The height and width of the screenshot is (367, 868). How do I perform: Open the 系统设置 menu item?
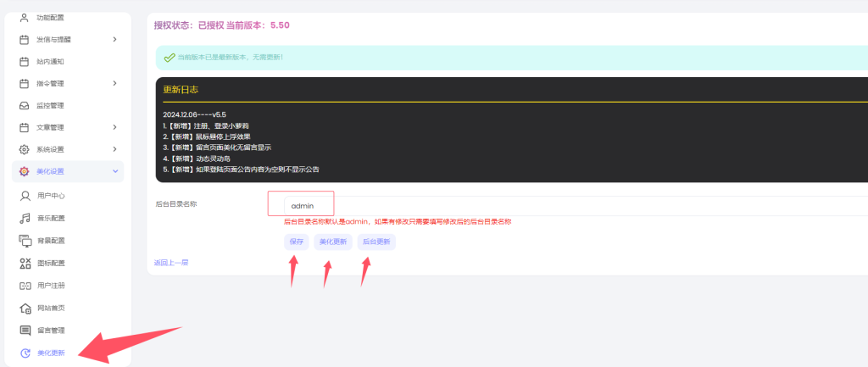51,150
